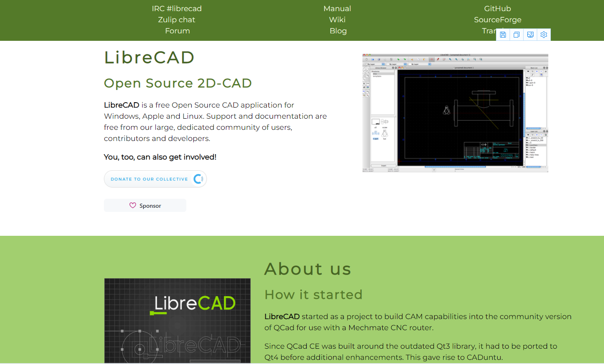Open settings via the gear icon

point(544,35)
